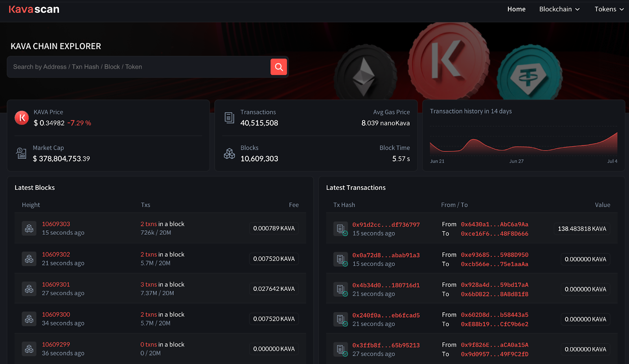View 2 txns of block 10609303
The image size is (629, 364).
[x=149, y=224]
